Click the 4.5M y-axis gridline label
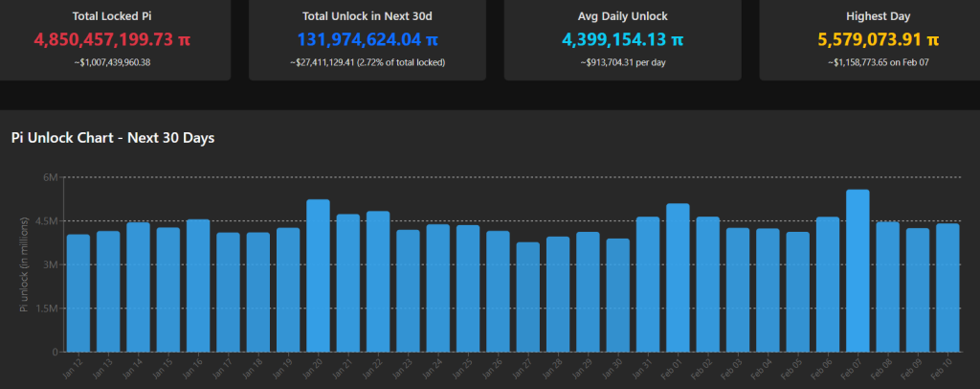 click(x=48, y=220)
